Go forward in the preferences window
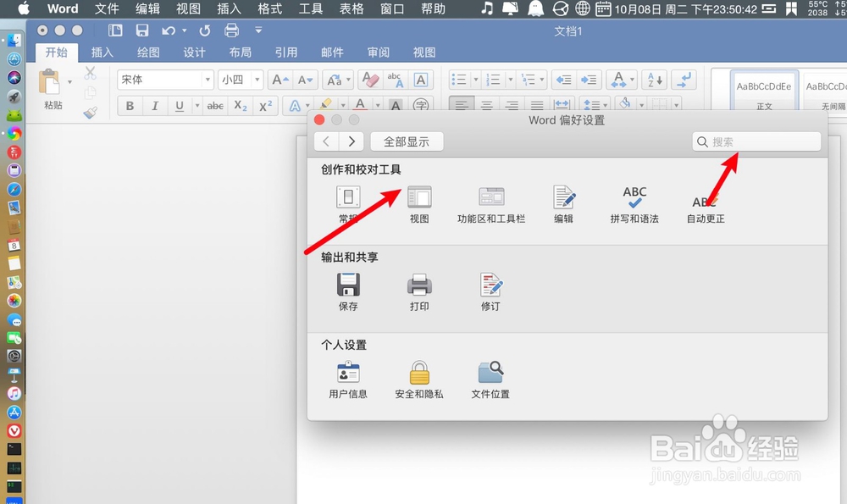This screenshot has height=504, width=847. tap(352, 141)
